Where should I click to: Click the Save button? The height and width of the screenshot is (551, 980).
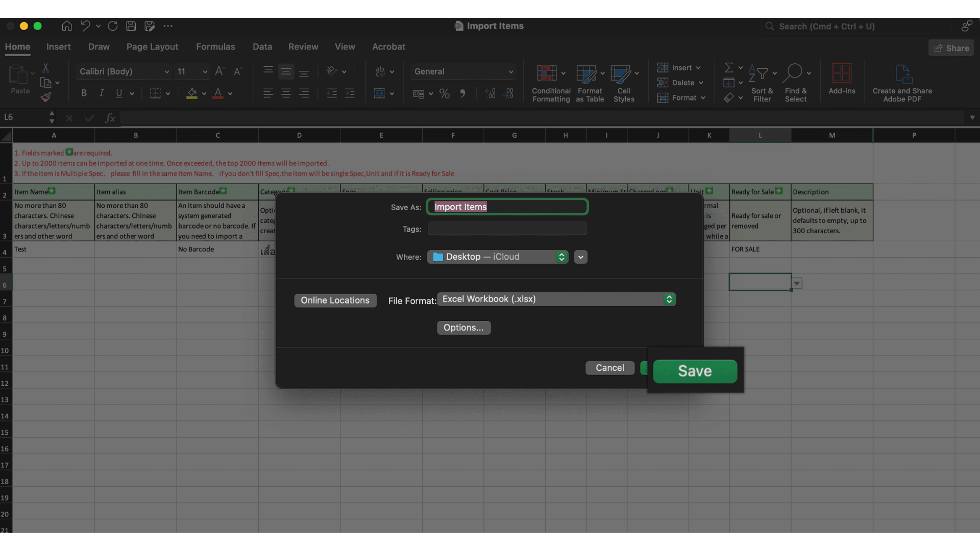click(694, 371)
